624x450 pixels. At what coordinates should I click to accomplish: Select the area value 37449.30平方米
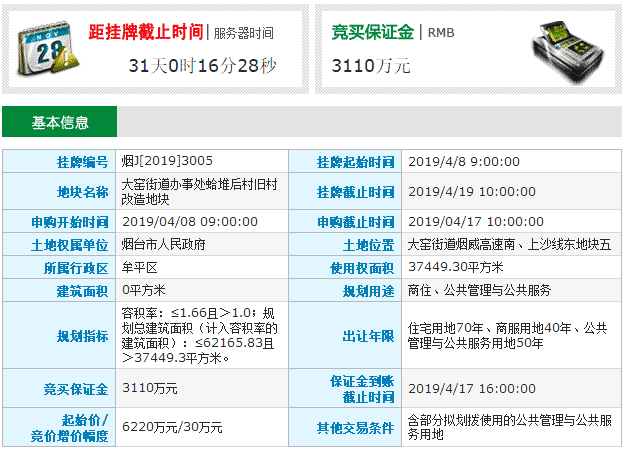coord(456,267)
